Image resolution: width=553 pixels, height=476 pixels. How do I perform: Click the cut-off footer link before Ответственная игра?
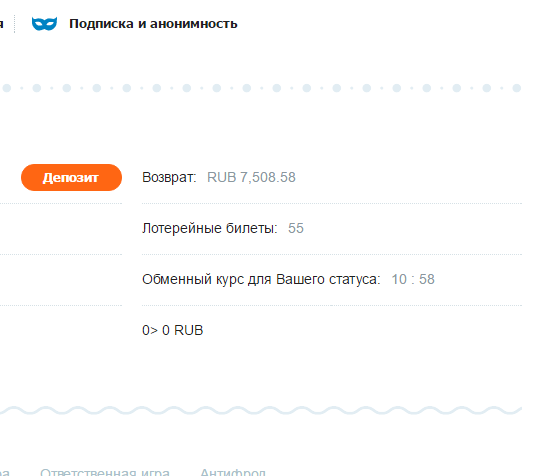click(x=5, y=472)
